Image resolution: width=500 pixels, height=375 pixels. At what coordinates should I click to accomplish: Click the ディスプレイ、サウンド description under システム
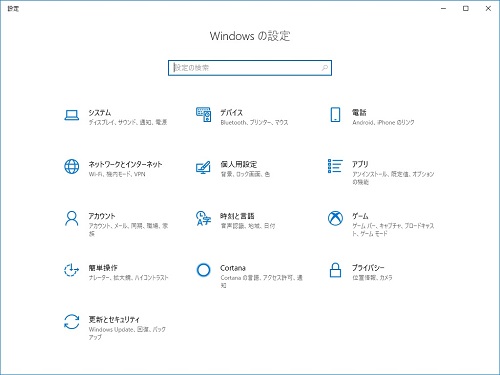coord(128,123)
